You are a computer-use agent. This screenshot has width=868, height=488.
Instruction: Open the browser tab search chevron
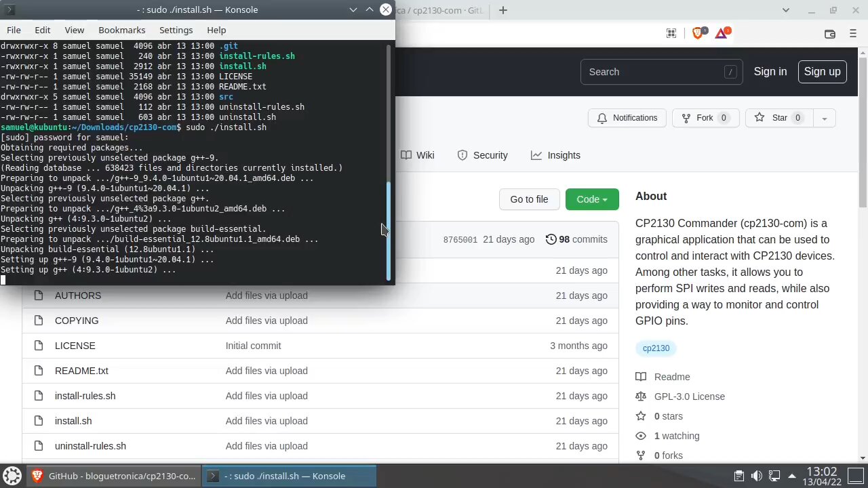(786, 10)
